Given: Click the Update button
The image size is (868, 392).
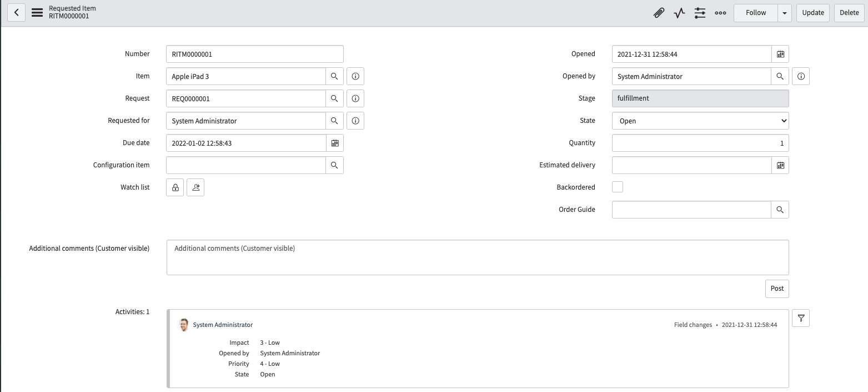Looking at the screenshot, I should [x=813, y=13].
